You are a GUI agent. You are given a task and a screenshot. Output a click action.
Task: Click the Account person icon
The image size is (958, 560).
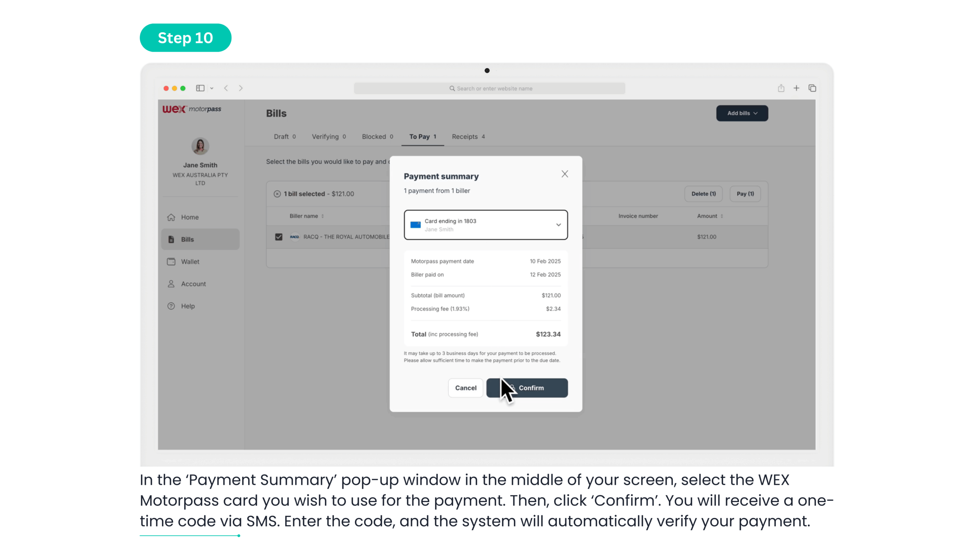tap(171, 284)
